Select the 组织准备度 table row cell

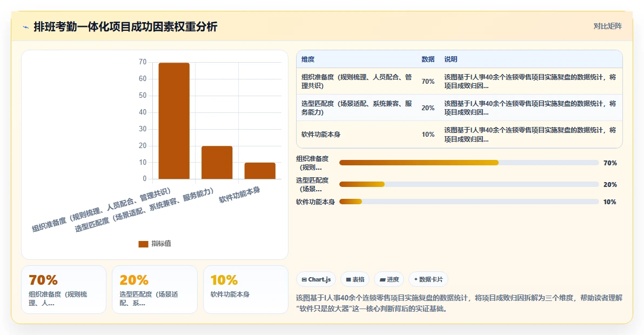(357, 81)
